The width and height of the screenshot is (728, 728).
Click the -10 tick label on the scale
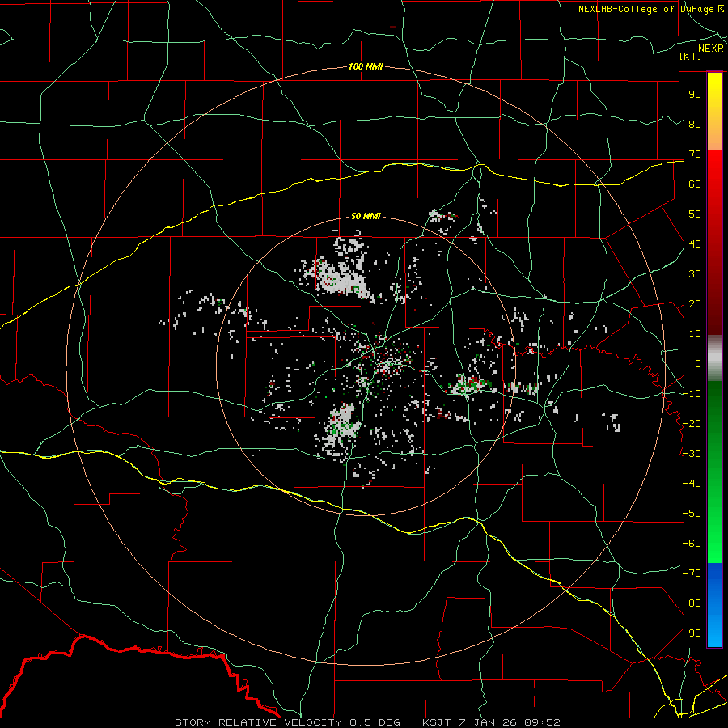(692, 394)
